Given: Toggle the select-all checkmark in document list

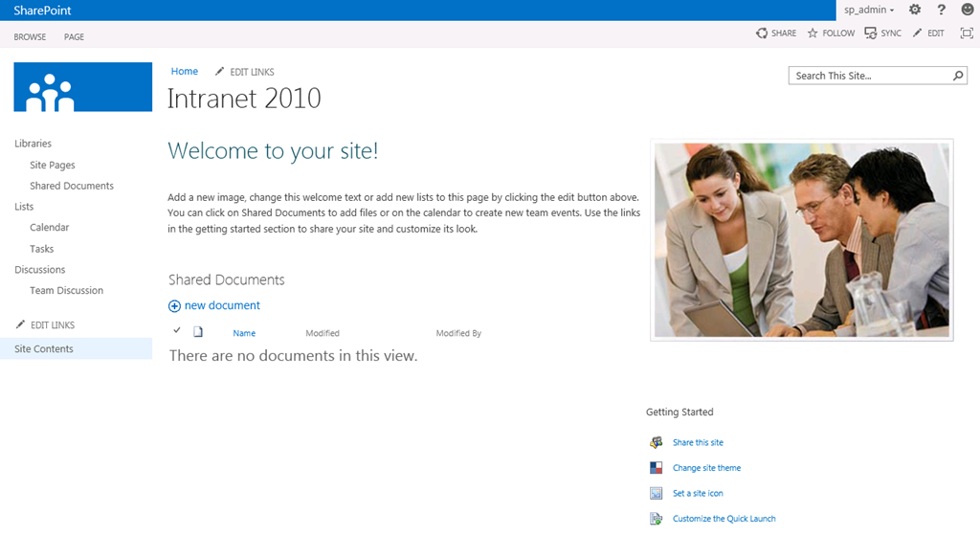Looking at the screenshot, I should click(177, 331).
